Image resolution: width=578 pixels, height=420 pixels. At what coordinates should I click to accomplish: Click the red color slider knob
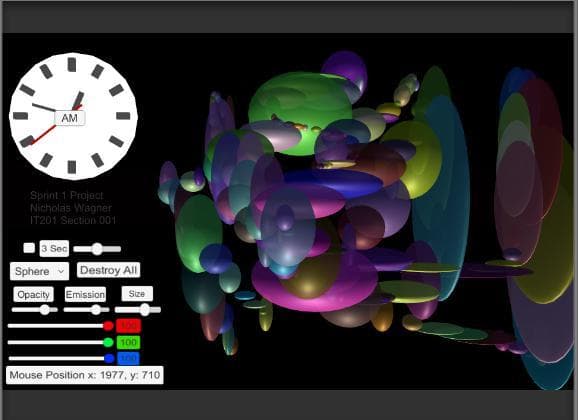[108, 326]
